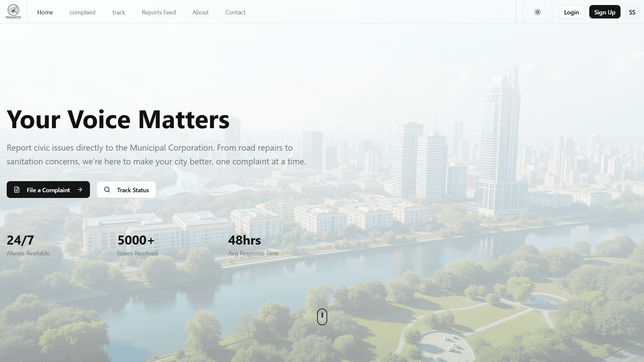Image resolution: width=644 pixels, height=362 pixels.
Task: Click the mouse scroll-down indicator icon
Action: 322,317
